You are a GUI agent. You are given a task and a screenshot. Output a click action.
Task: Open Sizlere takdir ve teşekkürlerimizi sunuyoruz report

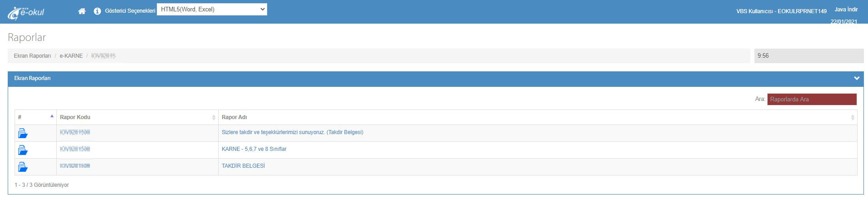click(x=292, y=132)
